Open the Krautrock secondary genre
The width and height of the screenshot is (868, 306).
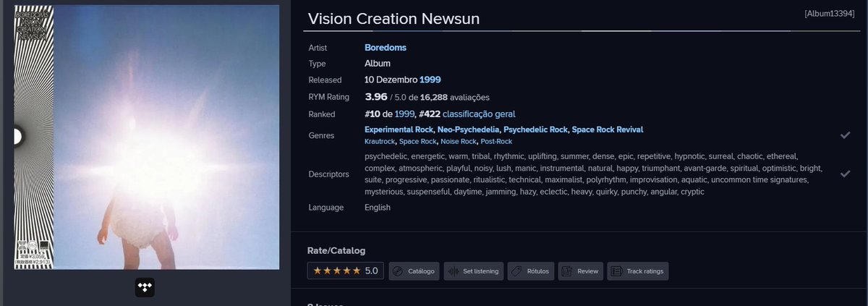pyautogui.click(x=380, y=141)
